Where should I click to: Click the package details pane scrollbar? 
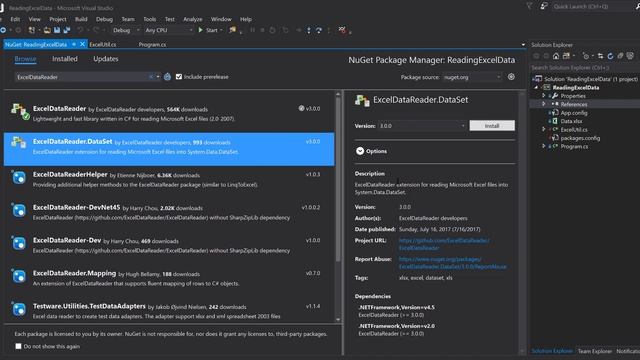pyautogui.click(x=522, y=223)
